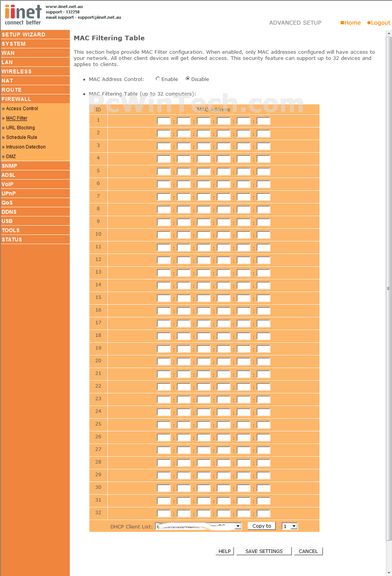The height and width of the screenshot is (576, 392).
Task: Open the Copy to ID number dropdown
Action: [x=290, y=526]
